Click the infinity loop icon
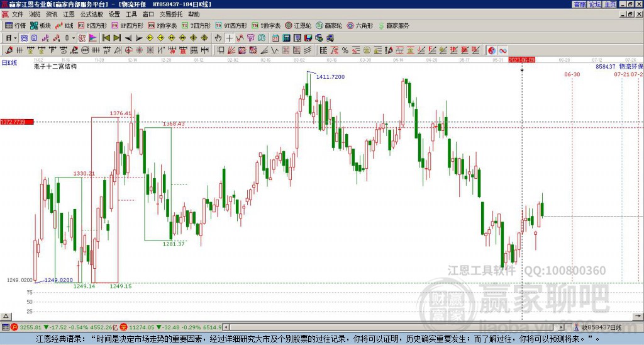The image size is (644, 345). 502,50
